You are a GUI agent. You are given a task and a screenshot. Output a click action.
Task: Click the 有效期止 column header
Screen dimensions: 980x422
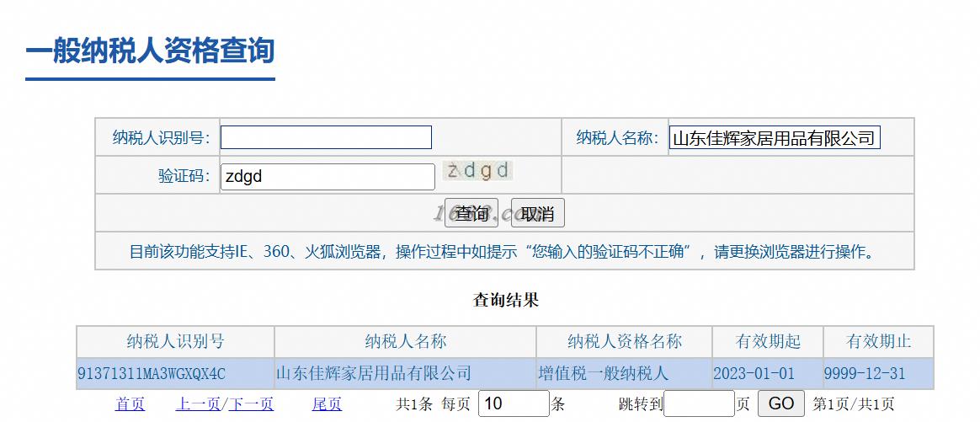click(878, 341)
